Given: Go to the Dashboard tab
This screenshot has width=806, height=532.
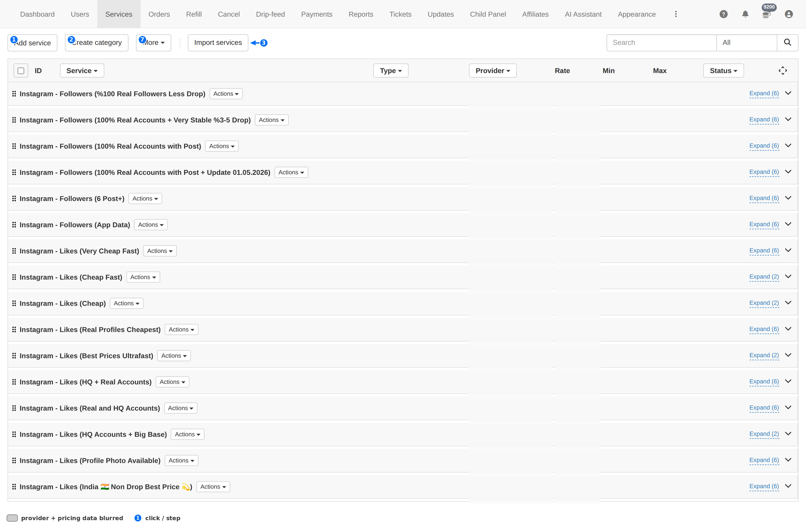Looking at the screenshot, I should click(x=37, y=14).
